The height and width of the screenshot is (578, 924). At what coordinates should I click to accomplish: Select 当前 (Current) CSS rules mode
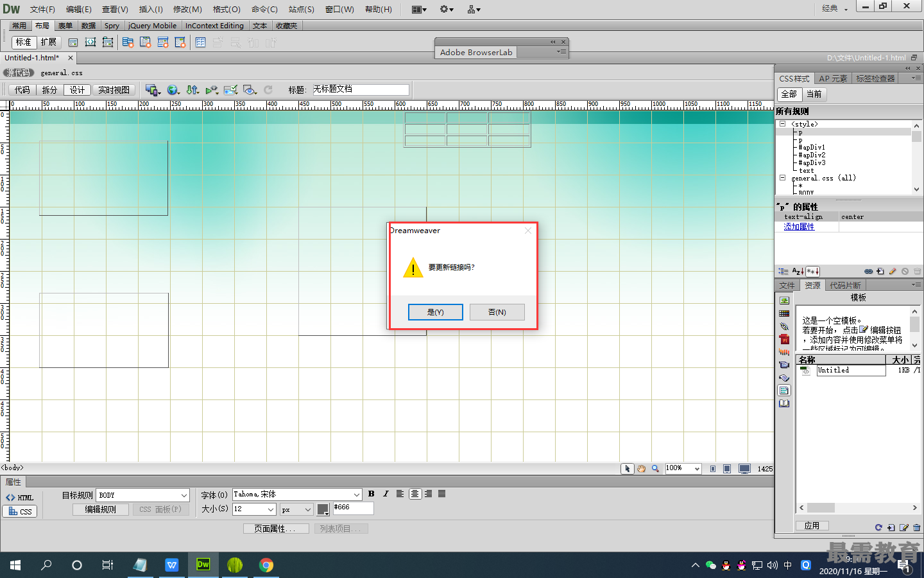coord(814,94)
